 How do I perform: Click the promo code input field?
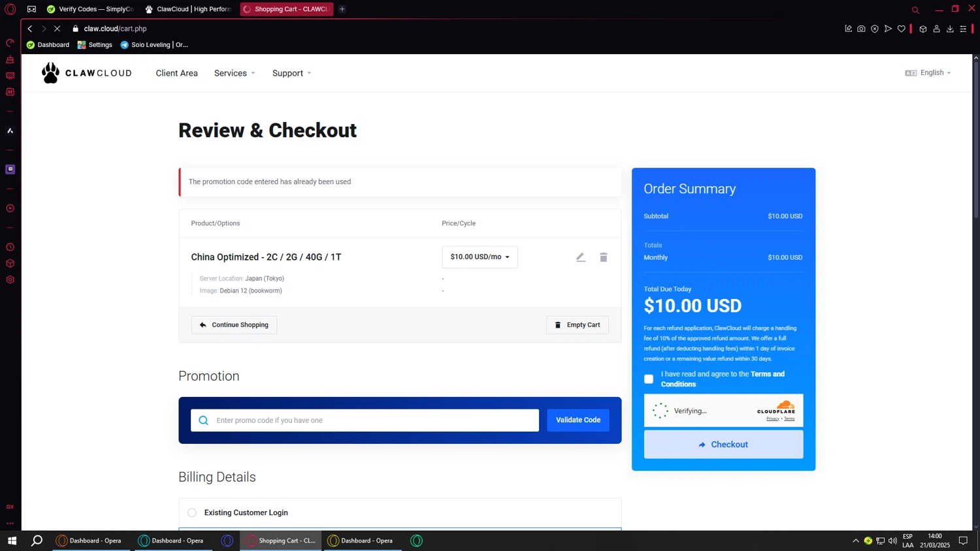point(365,420)
